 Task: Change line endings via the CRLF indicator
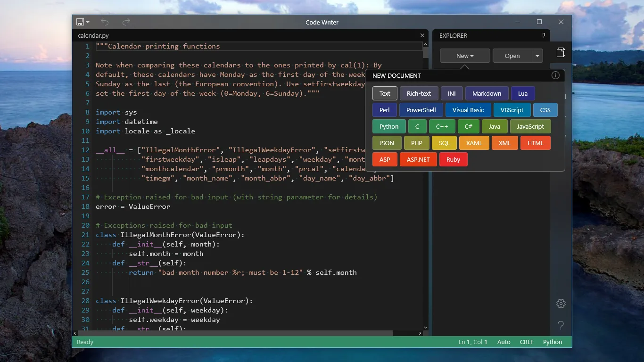pyautogui.click(x=526, y=342)
